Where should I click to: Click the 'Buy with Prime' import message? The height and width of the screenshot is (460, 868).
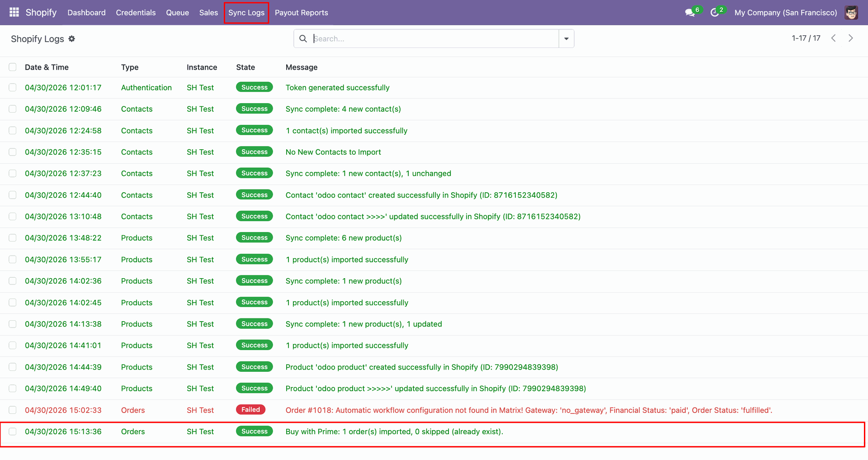394,432
